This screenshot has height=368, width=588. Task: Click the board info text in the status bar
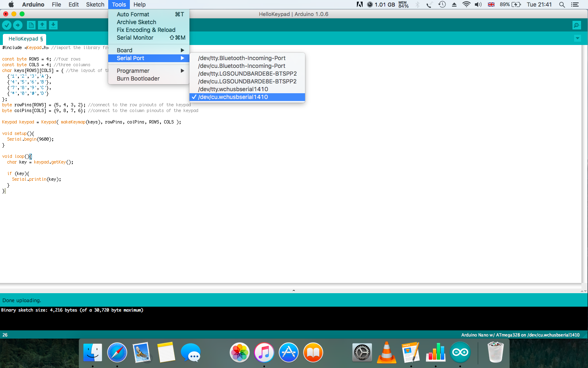click(520, 335)
